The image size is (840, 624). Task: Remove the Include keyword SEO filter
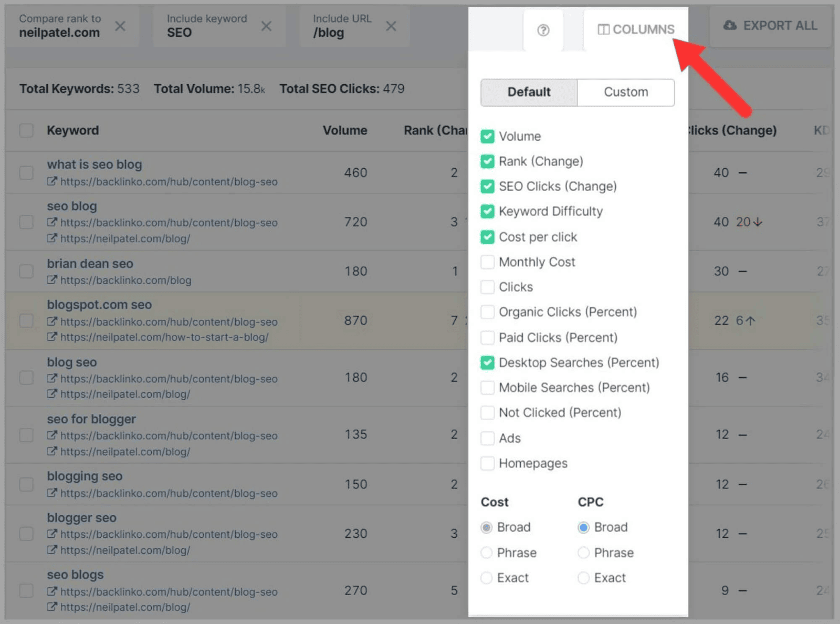[x=266, y=26]
